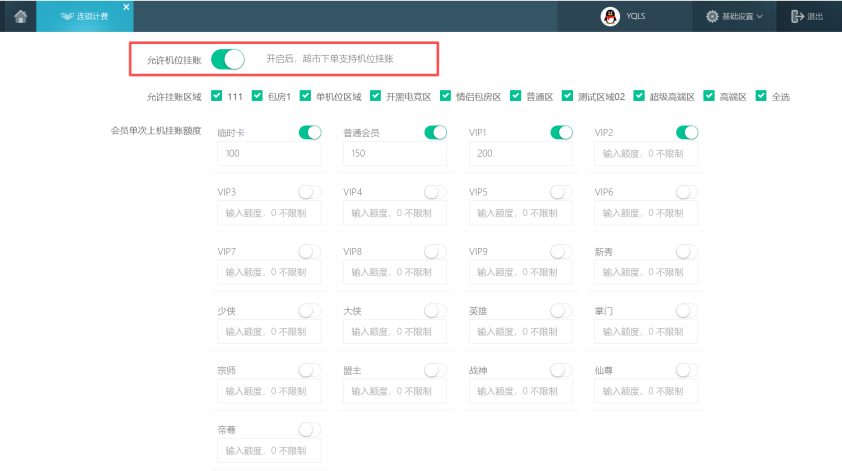Enable the 英雄 toggle

point(561,310)
